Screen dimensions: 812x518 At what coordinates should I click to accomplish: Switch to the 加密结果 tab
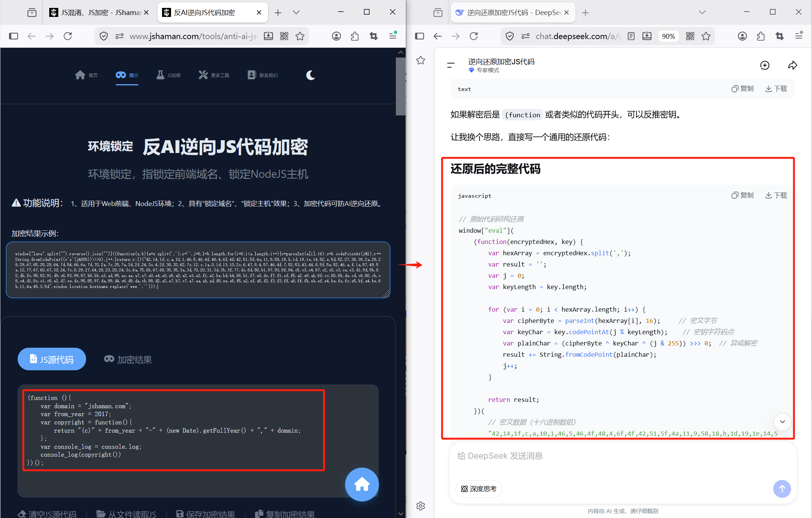point(128,359)
